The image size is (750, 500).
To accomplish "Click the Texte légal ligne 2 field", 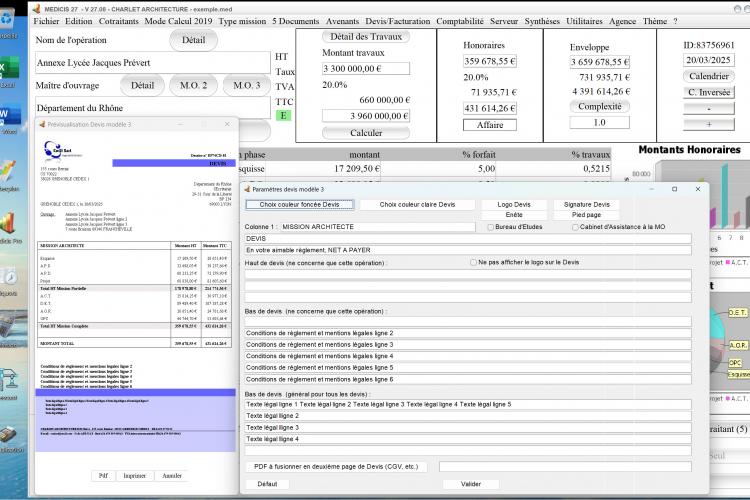I will [x=468, y=416].
